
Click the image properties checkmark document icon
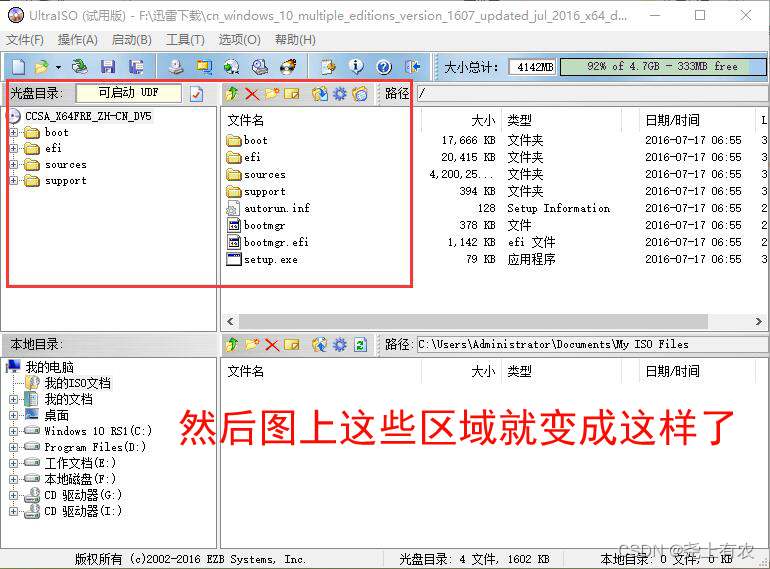196,93
